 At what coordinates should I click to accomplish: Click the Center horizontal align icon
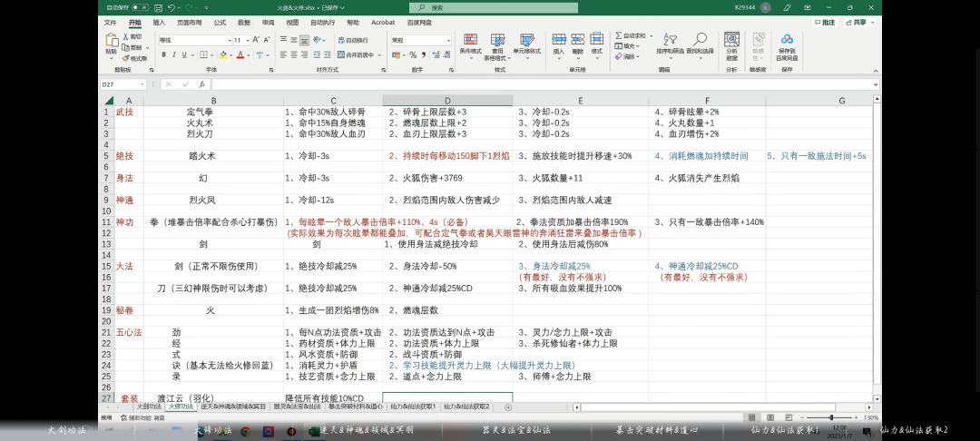pyautogui.click(x=294, y=55)
